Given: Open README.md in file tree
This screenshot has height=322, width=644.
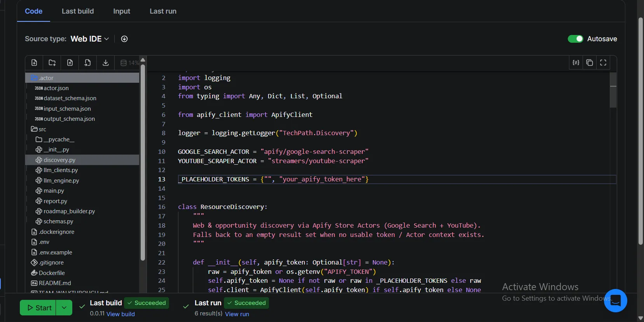Looking at the screenshot, I should tap(82, 283).
